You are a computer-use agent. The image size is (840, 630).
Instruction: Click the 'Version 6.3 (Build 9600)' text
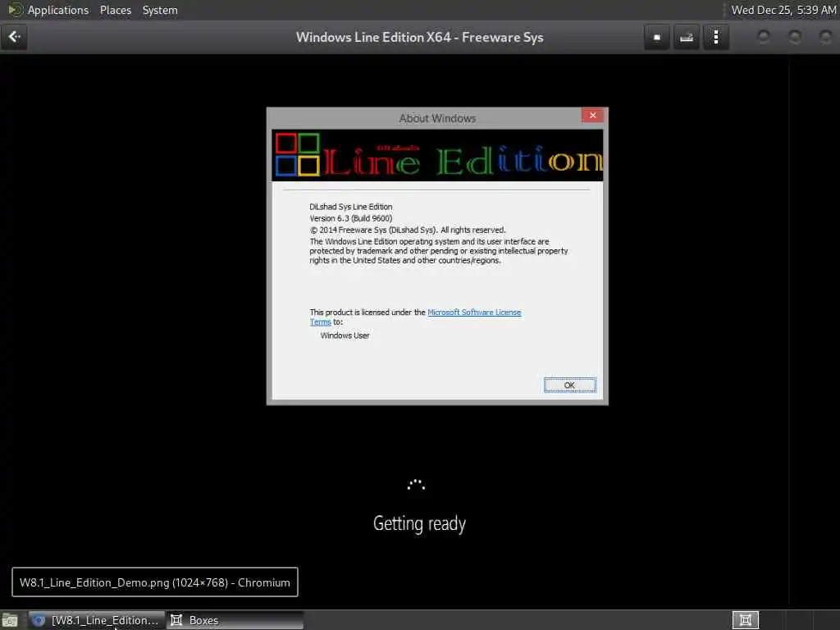click(x=351, y=218)
